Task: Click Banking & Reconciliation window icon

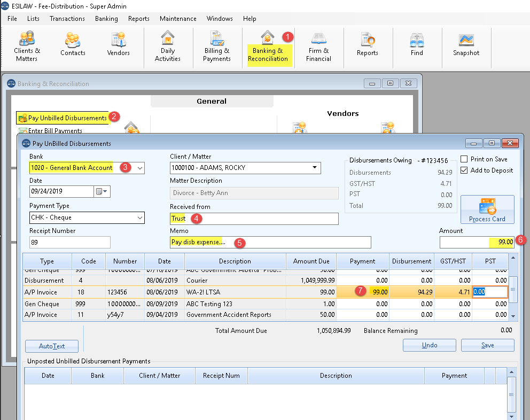Action: tap(11, 83)
